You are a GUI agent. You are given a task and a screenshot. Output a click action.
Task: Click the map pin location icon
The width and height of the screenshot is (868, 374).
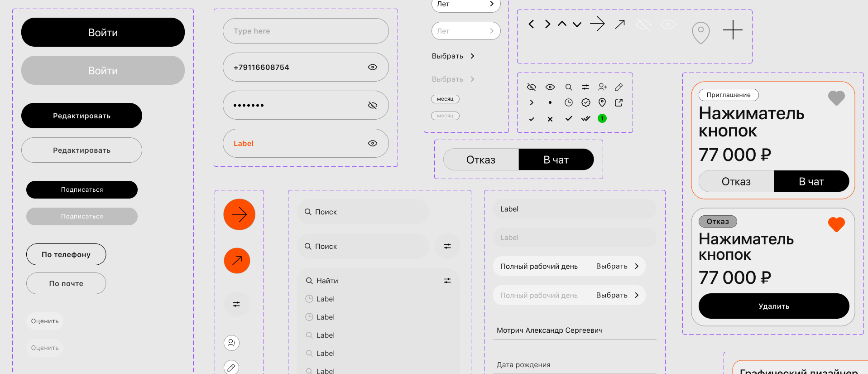click(700, 33)
